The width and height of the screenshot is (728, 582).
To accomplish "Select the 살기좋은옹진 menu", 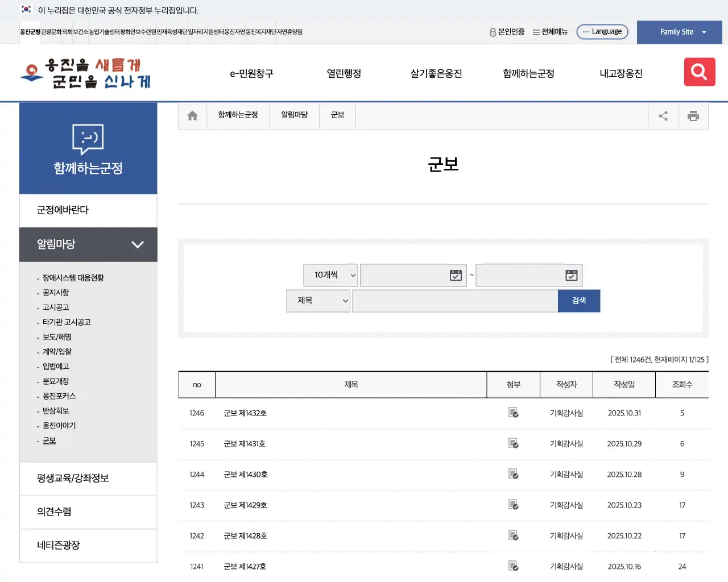I will [435, 73].
